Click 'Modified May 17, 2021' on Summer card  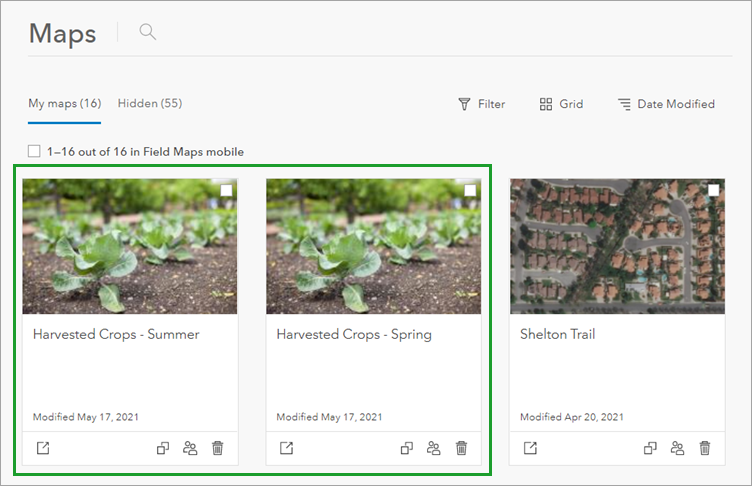[x=86, y=417]
